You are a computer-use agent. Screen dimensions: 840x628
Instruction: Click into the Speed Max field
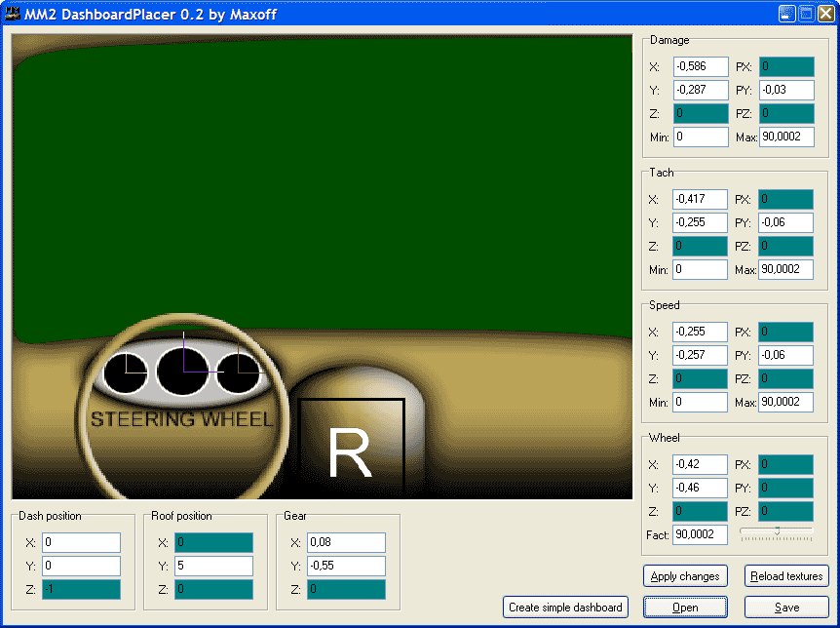click(785, 402)
